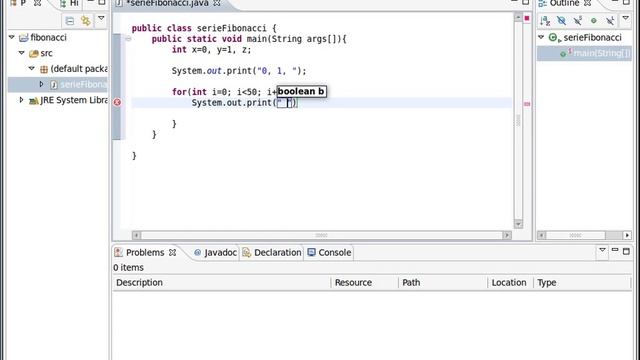
Task: Sort problems by Path column
Action: pos(443,282)
